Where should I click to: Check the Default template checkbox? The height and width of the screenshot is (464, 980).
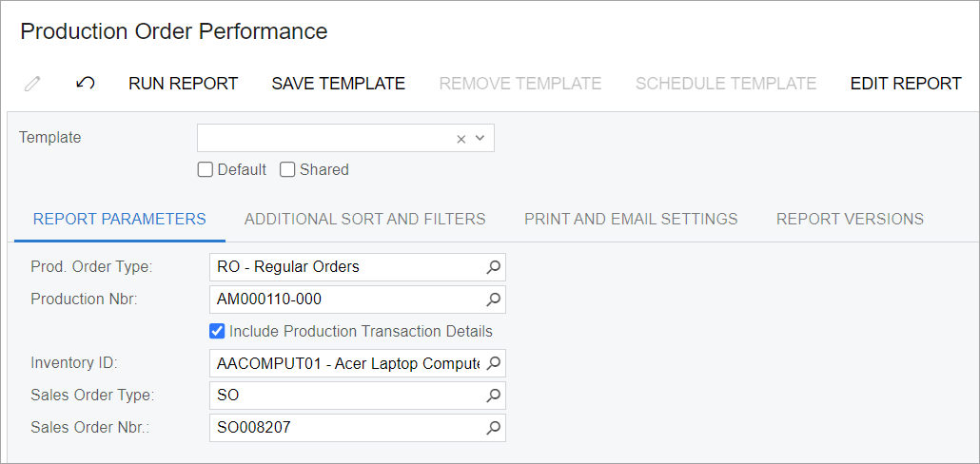(x=205, y=170)
